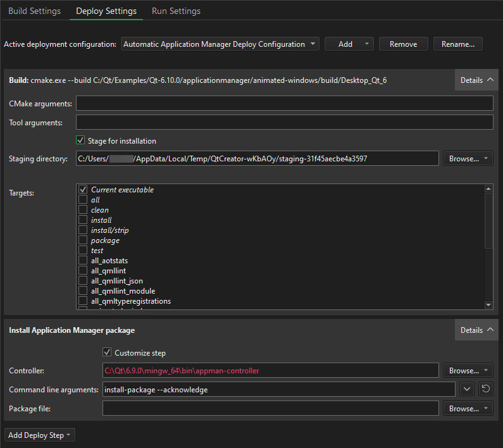Click the Targets list scroll-down arrow
This screenshot has width=503, height=448.
pos(488,305)
